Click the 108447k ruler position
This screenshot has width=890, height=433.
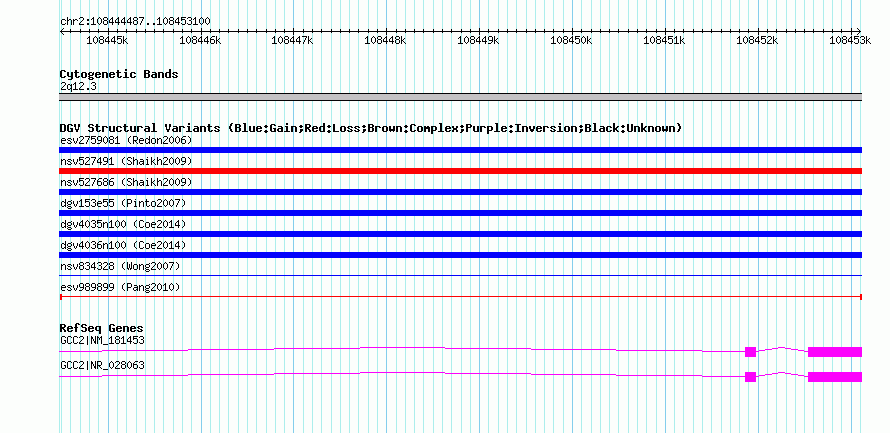pyautogui.click(x=293, y=40)
